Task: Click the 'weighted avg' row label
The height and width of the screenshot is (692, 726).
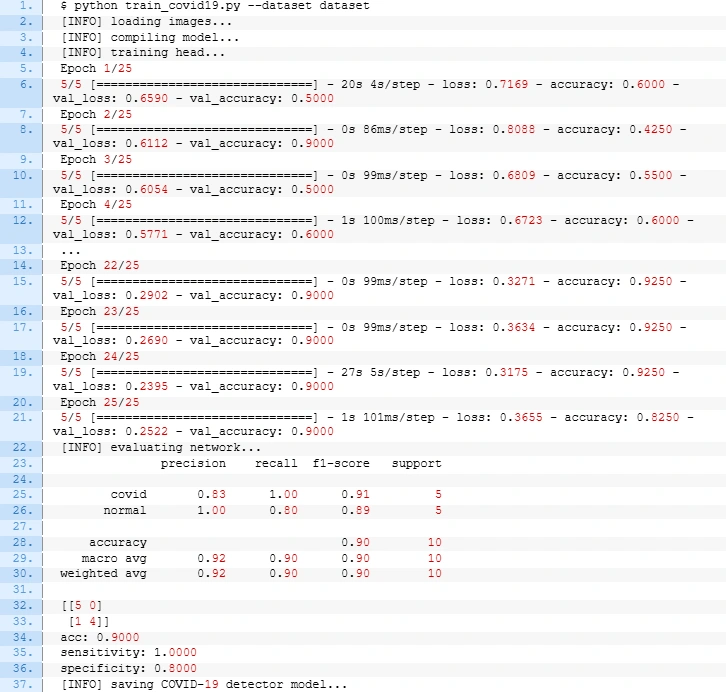Action: click(x=103, y=574)
